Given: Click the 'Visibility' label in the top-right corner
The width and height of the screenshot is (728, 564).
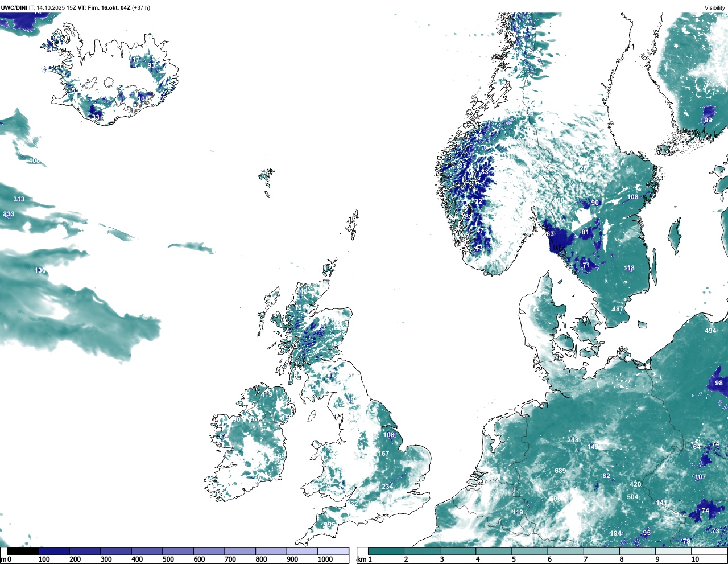Looking at the screenshot, I should pyautogui.click(x=715, y=8).
